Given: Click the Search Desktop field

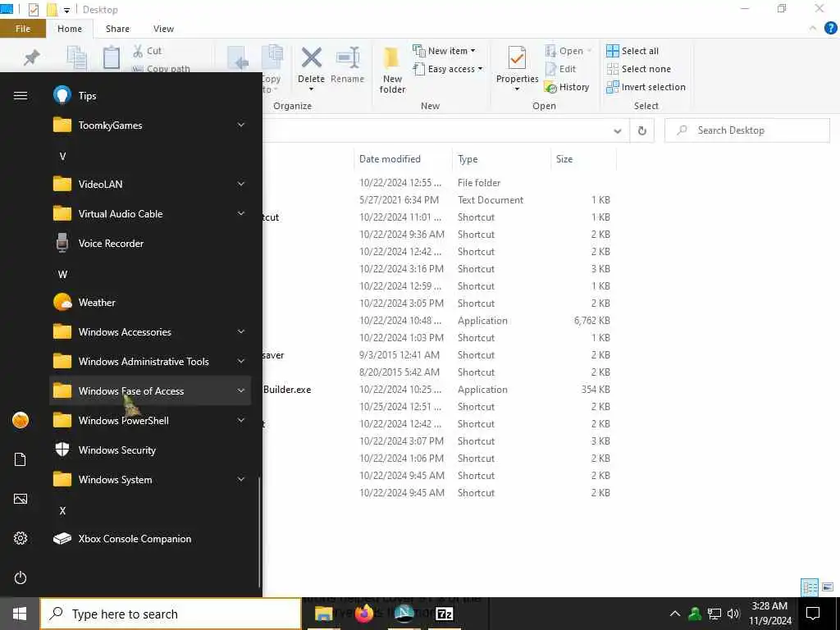Looking at the screenshot, I should point(747,130).
